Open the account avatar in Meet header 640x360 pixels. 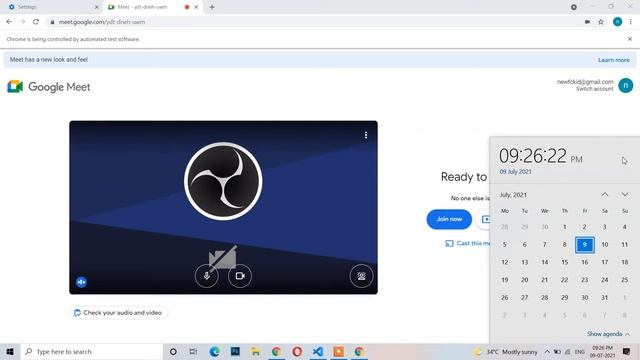pyautogui.click(x=625, y=85)
